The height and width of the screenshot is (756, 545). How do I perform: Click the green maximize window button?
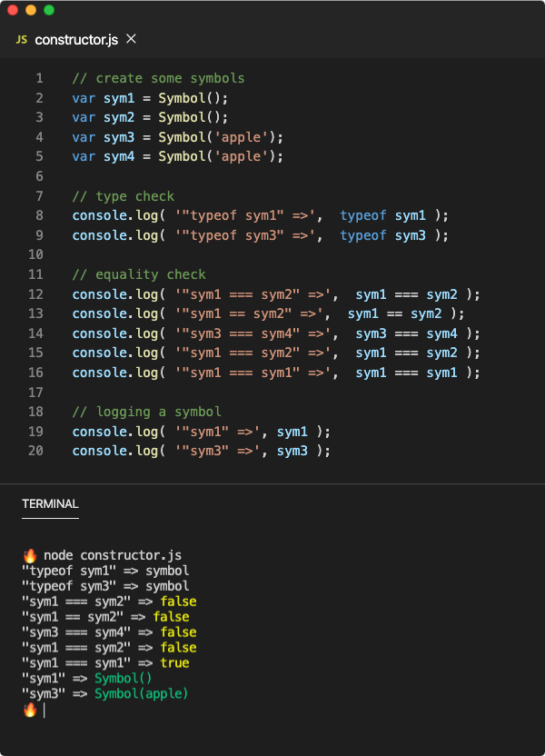49,10
